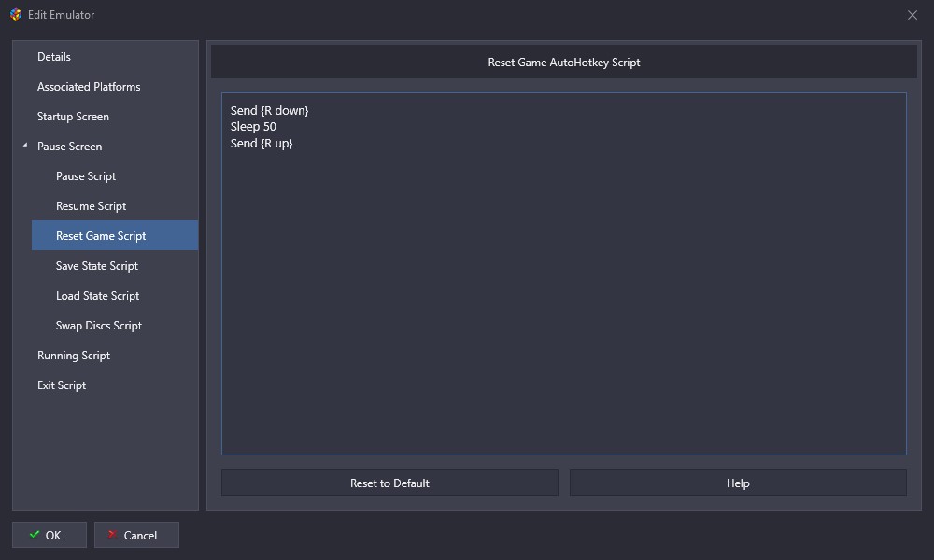Select Reset Game Script entry

[115, 235]
